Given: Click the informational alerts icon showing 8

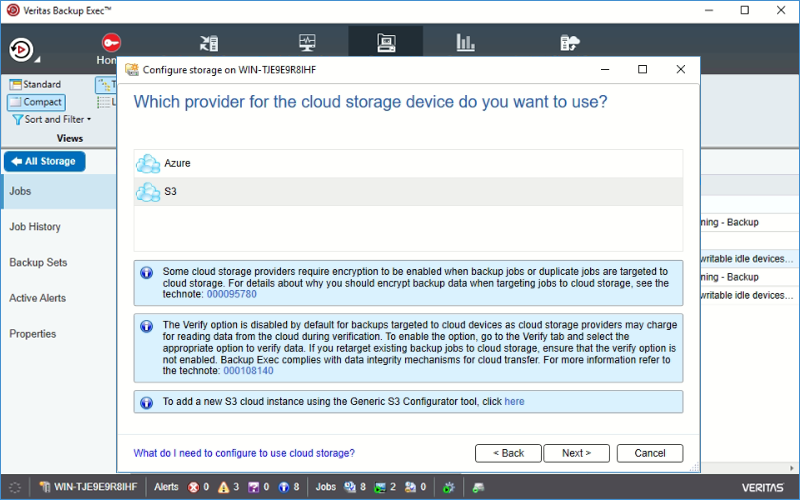Looking at the screenshot, I should pyautogui.click(x=284, y=487).
